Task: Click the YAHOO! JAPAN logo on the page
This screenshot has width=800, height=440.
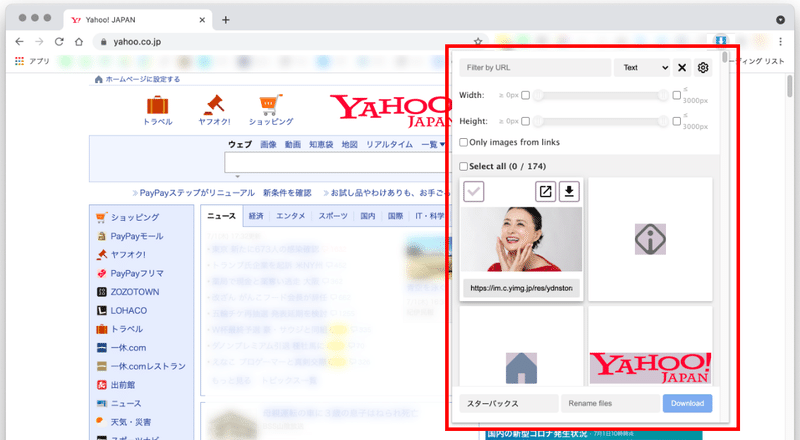Action: click(x=391, y=111)
